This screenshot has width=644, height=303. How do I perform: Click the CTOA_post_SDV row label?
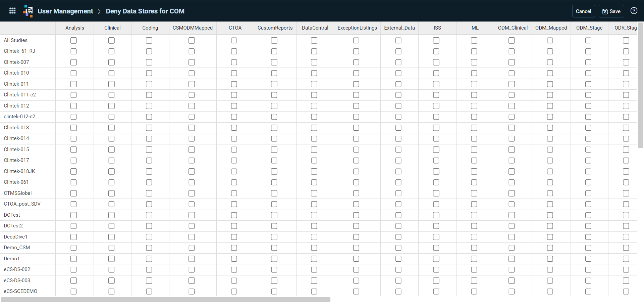[22, 204]
